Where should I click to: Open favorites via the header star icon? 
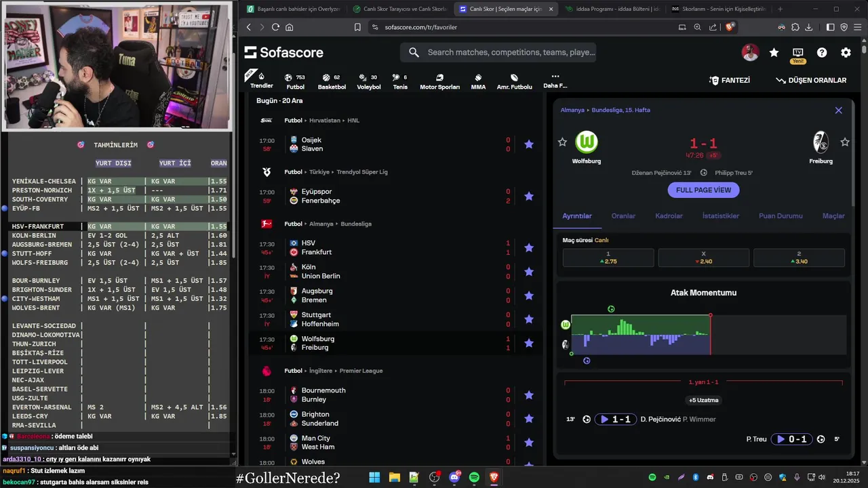point(774,52)
